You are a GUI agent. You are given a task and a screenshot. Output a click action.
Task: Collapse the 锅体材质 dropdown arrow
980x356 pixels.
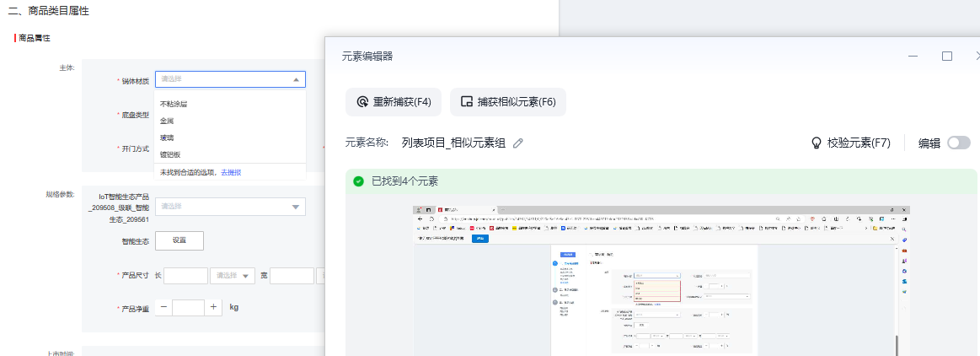point(295,79)
